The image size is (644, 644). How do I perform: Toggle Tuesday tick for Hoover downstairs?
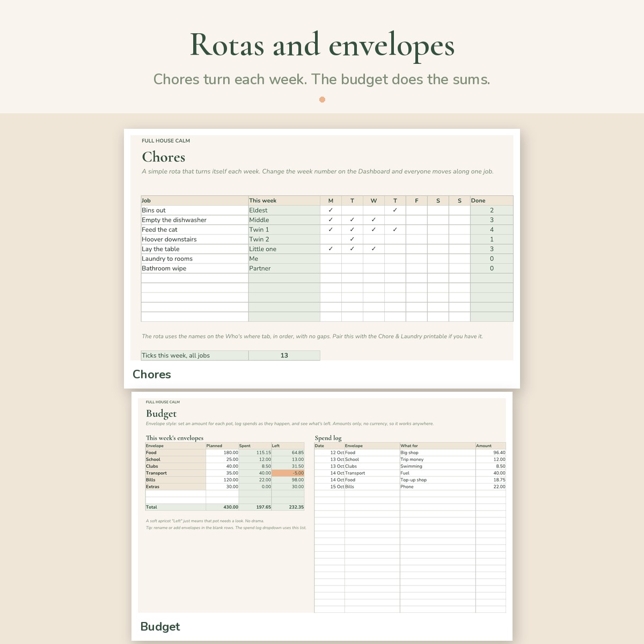(x=352, y=239)
